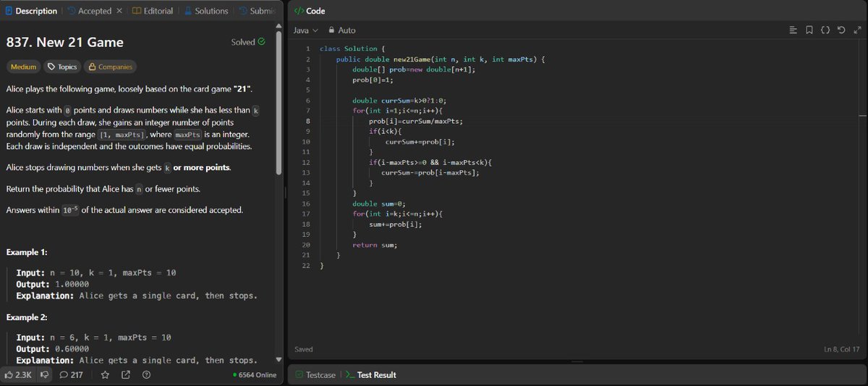868x386 pixels.
Task: Click the 'prob[0]=1;' code line
Action: tap(374, 80)
